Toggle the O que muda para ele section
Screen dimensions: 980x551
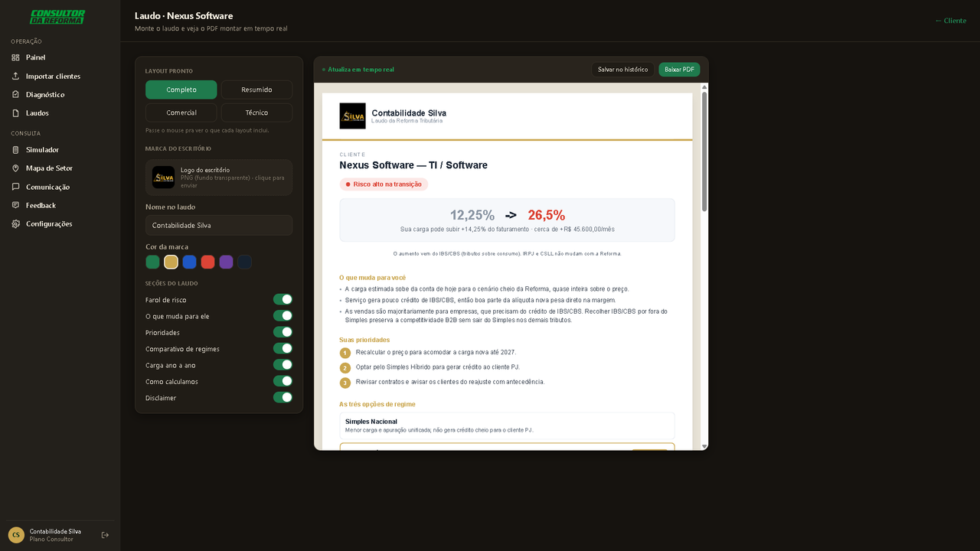pos(283,315)
